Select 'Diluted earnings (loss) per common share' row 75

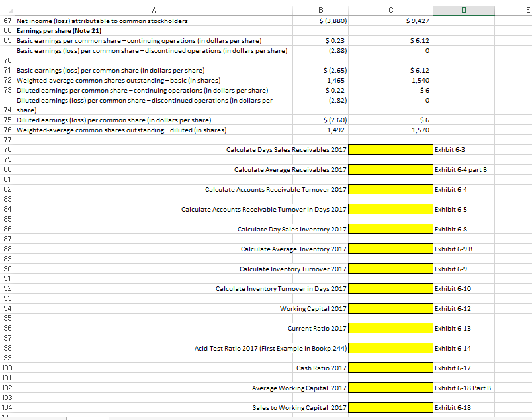pos(154,120)
